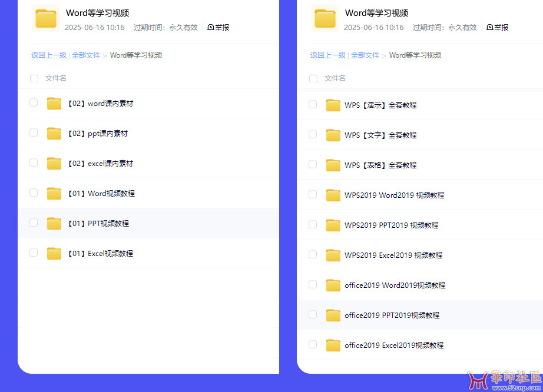Click the large share folder icon in left panel
This screenshot has width=543, height=392.
[46, 18]
